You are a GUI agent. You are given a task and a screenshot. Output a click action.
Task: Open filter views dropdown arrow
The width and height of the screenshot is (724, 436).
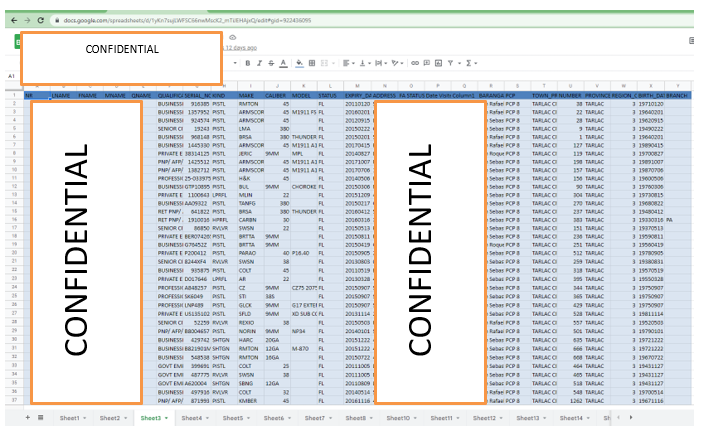(459, 63)
